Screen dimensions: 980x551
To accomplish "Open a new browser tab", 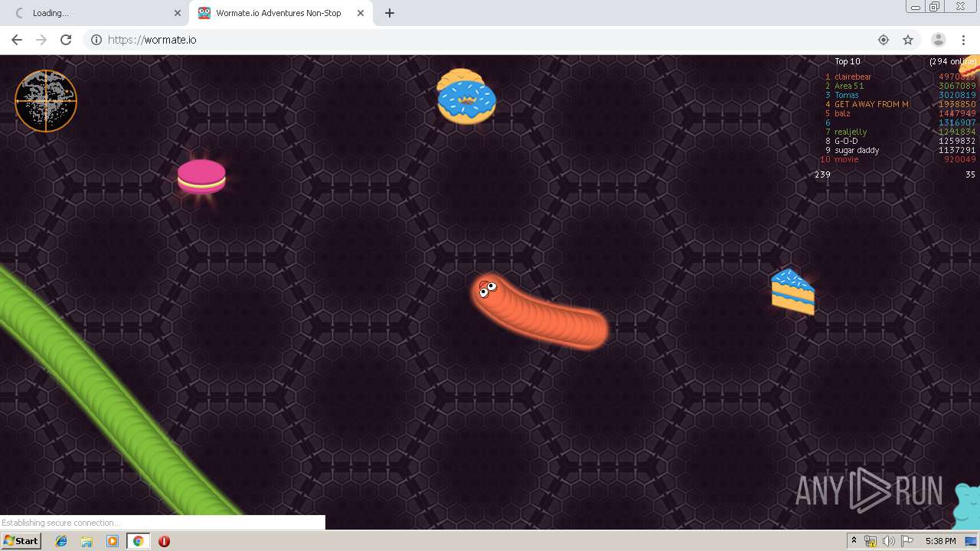I will pos(390,13).
